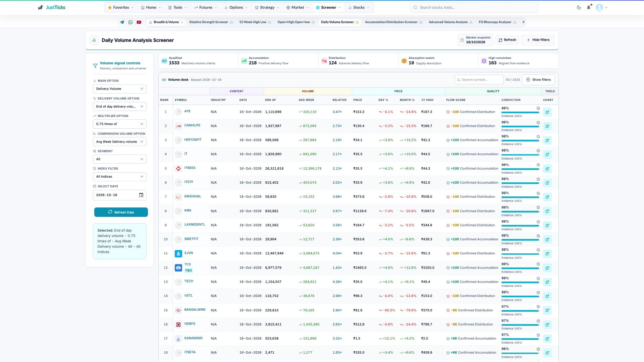
Task: Expand the 0.75 times of multiplier dropdown
Action: coord(120,124)
